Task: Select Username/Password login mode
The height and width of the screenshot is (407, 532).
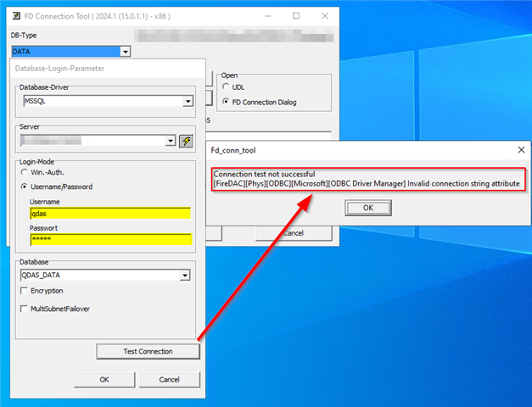Action: 24,187
